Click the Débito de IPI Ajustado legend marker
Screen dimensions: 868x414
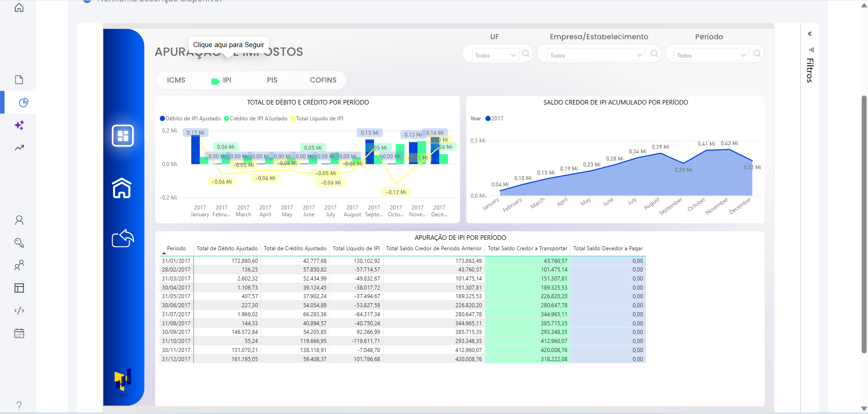(162, 119)
